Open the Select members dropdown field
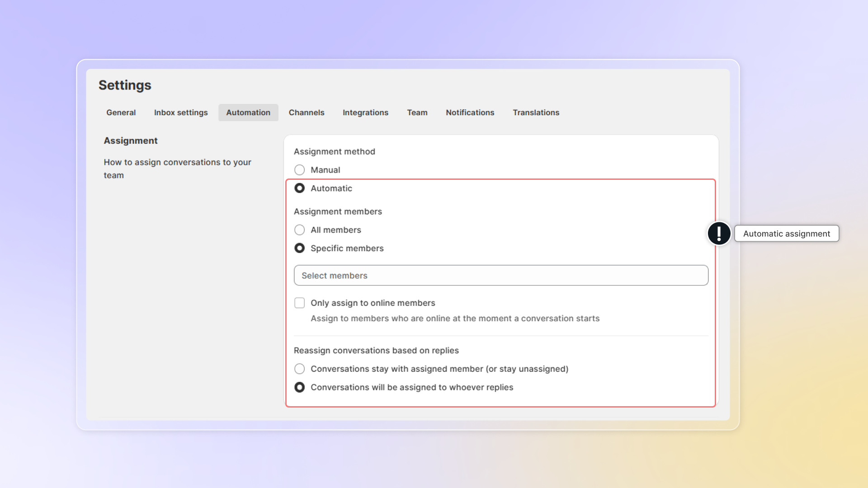 (500, 275)
